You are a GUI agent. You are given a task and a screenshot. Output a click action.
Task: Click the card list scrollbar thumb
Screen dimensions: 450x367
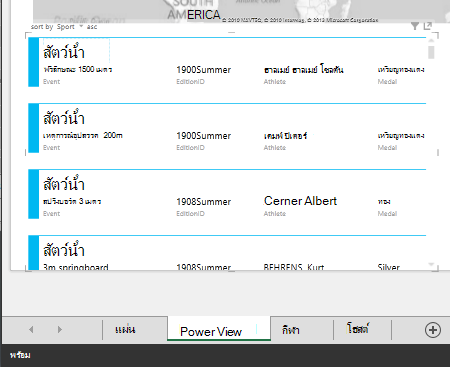[431, 52]
